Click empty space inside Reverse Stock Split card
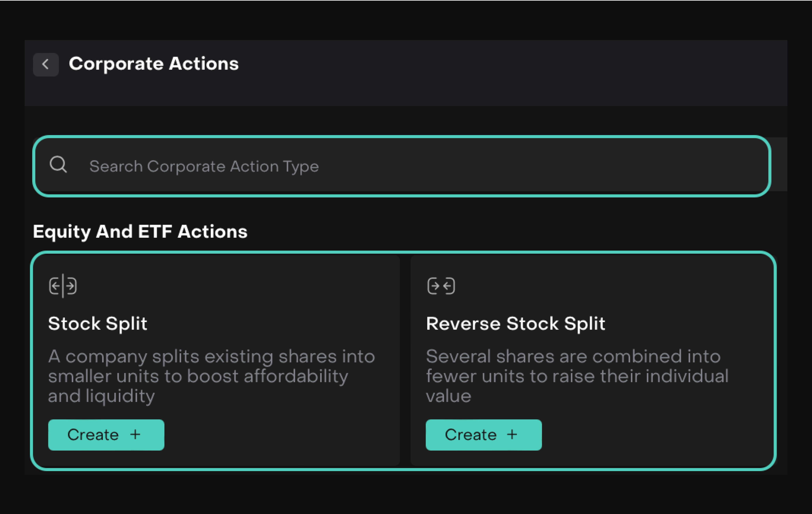This screenshot has height=514, width=812. [x=657, y=435]
